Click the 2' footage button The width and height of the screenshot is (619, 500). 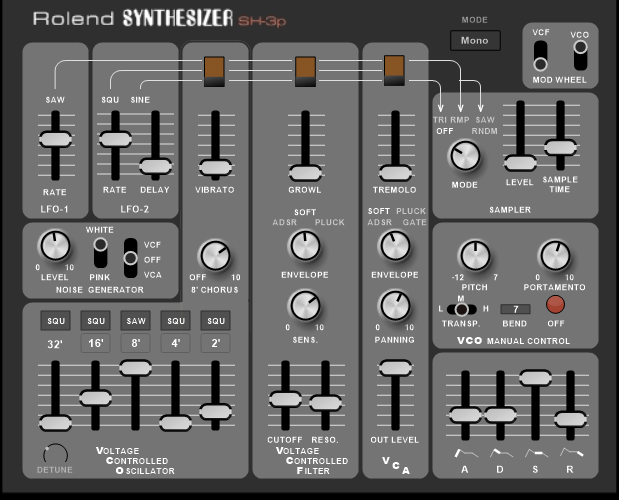216,343
